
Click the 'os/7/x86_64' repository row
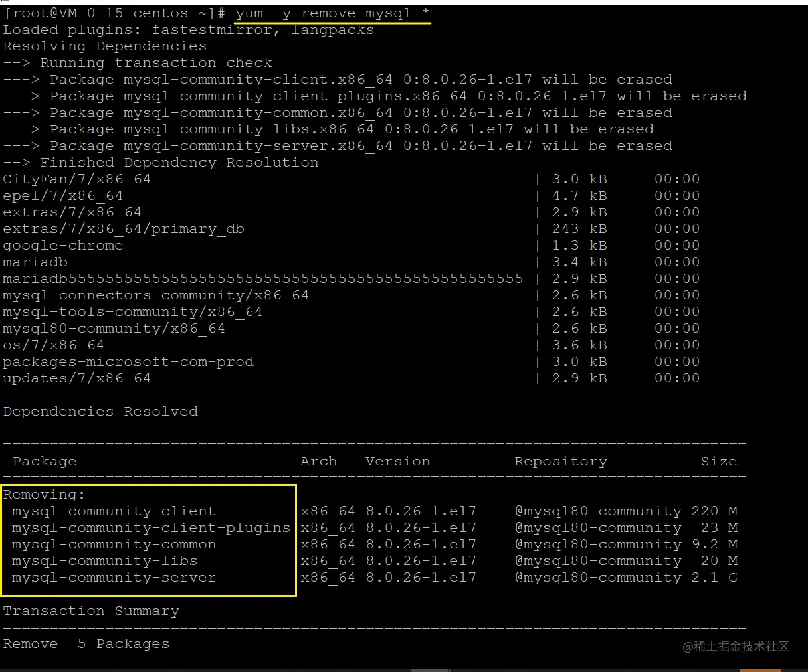click(x=352, y=345)
